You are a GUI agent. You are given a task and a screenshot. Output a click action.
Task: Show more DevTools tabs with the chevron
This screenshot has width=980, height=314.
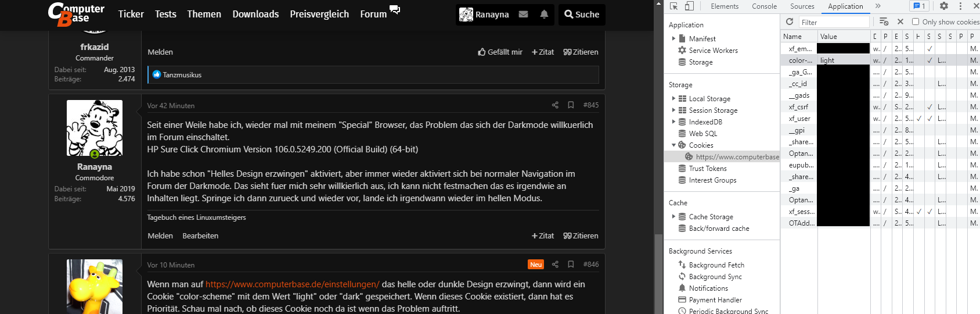pyautogui.click(x=878, y=6)
